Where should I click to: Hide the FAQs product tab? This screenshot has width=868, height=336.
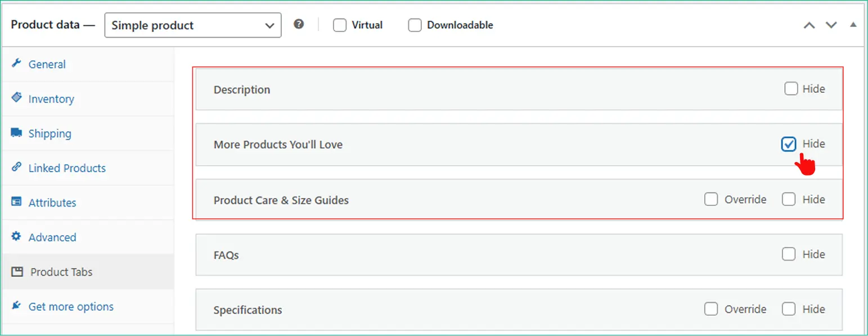789,254
